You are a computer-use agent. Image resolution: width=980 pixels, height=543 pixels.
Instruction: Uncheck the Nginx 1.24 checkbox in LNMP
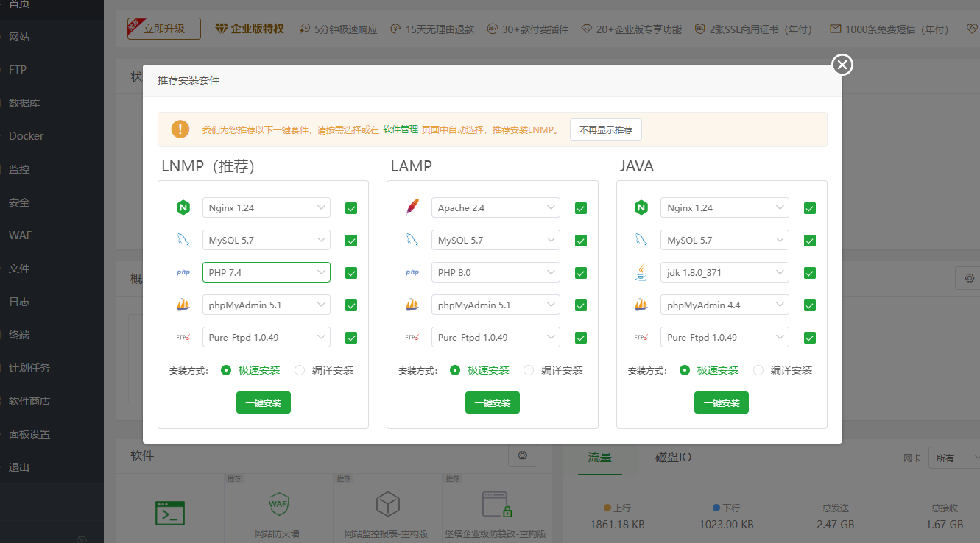pyautogui.click(x=351, y=208)
